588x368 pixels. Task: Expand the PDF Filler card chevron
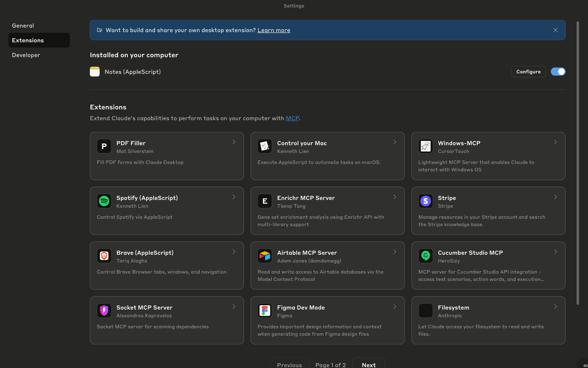[234, 142]
